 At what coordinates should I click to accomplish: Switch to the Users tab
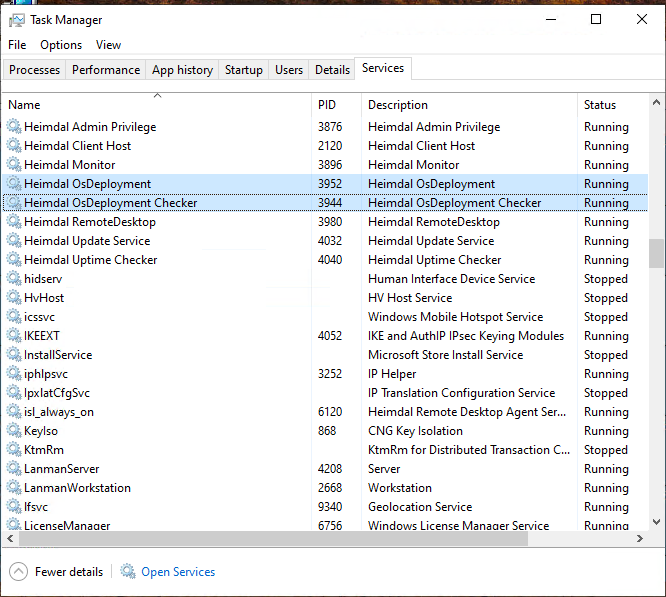pos(289,70)
